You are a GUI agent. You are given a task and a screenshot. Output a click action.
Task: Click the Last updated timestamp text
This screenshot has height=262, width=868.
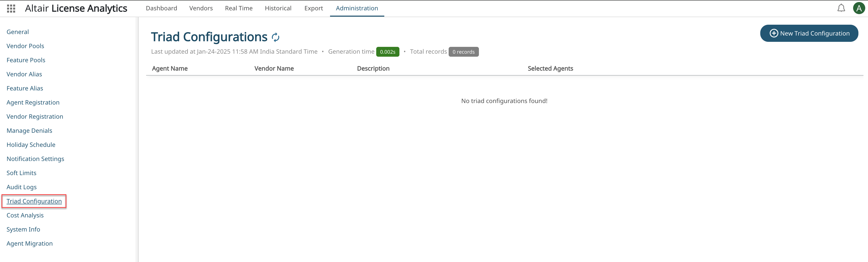234,52
